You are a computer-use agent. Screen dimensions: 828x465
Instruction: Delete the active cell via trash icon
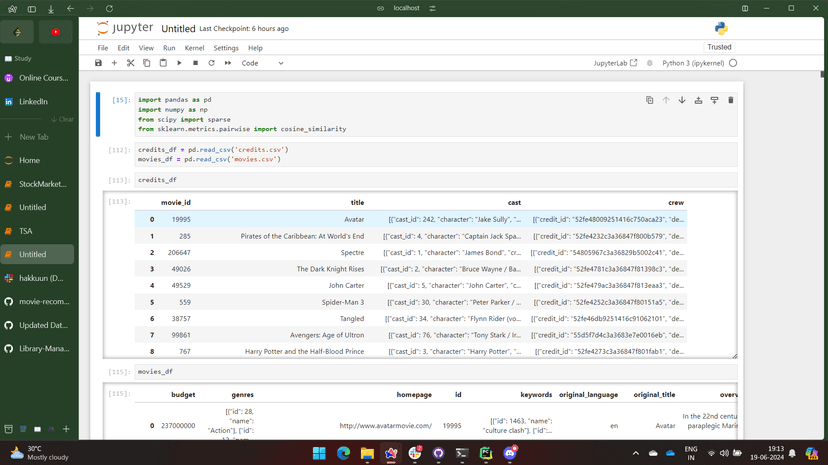point(730,100)
